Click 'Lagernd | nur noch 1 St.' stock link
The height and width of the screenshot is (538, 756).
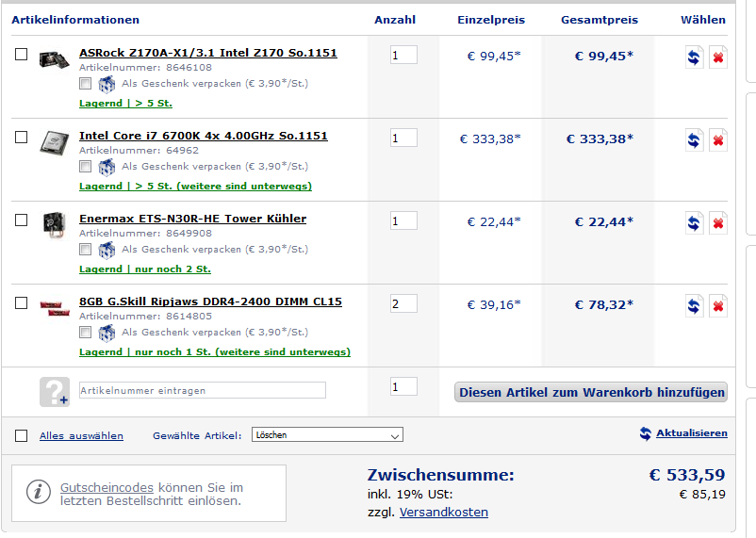point(215,352)
